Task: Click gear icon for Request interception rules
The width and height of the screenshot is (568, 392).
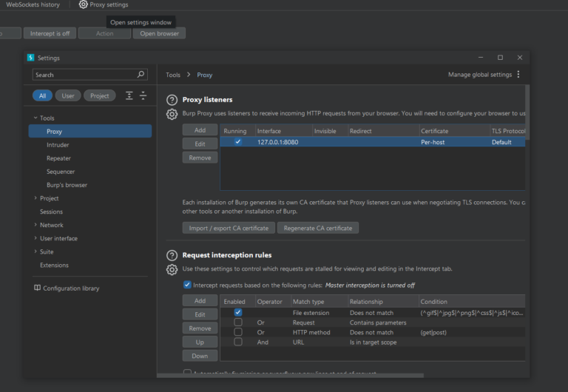Action: pyautogui.click(x=172, y=269)
